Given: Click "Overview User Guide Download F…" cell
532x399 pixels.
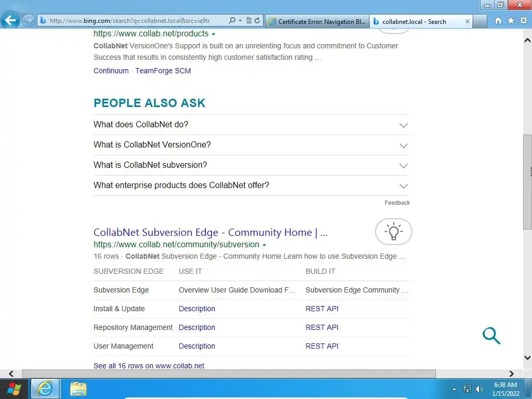Looking at the screenshot, I should pyautogui.click(x=237, y=290).
